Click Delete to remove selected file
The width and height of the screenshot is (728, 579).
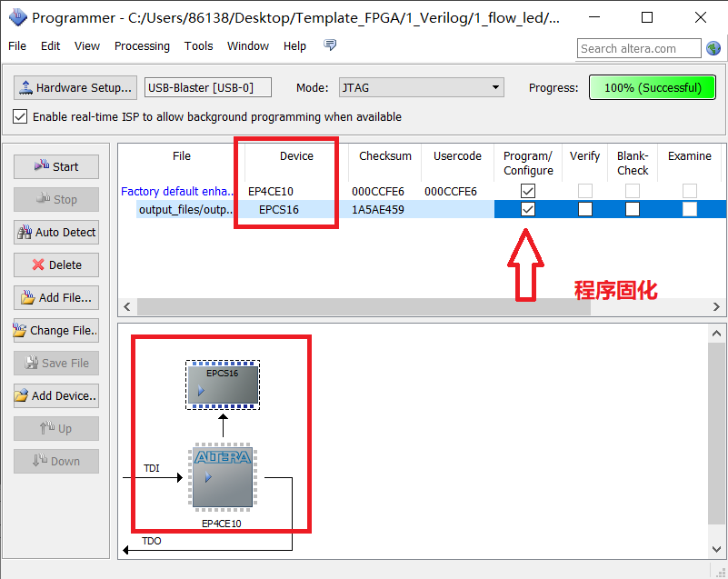56,265
